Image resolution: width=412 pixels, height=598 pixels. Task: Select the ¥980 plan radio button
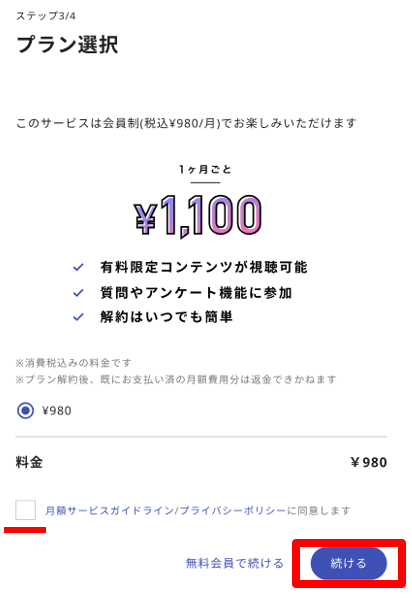pos(26,410)
